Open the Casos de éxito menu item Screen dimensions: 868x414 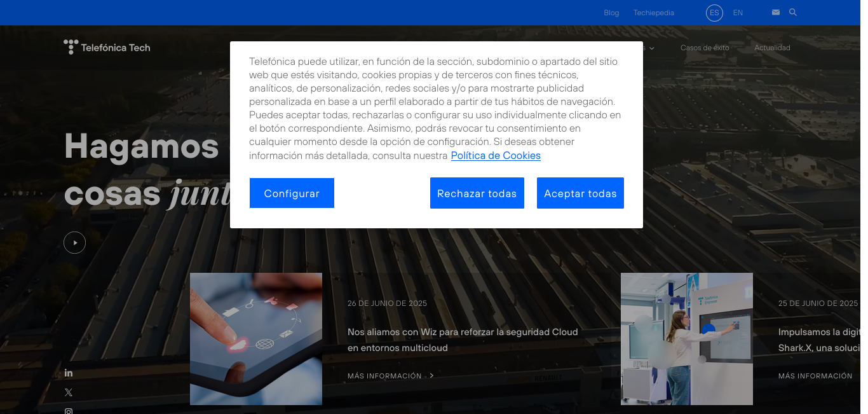704,48
